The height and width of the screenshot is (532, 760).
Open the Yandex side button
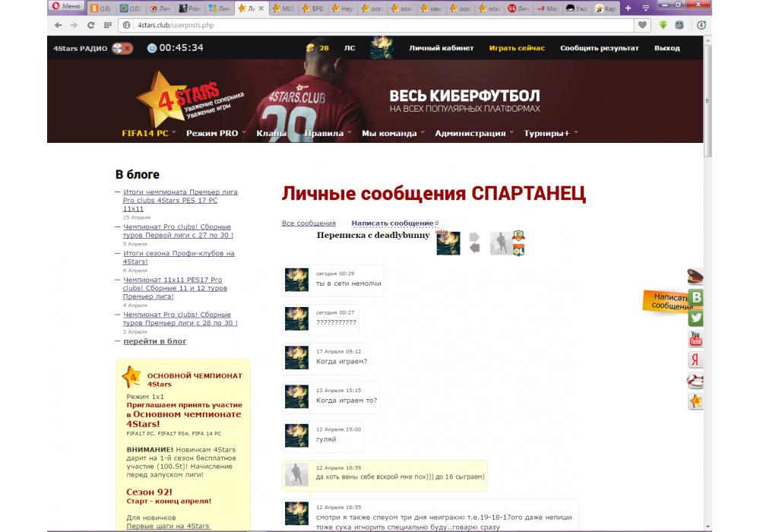(x=696, y=359)
